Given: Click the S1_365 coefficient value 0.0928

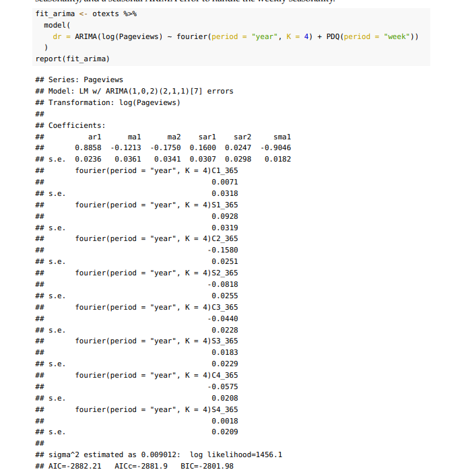Looking at the screenshot, I should tap(225, 216).
